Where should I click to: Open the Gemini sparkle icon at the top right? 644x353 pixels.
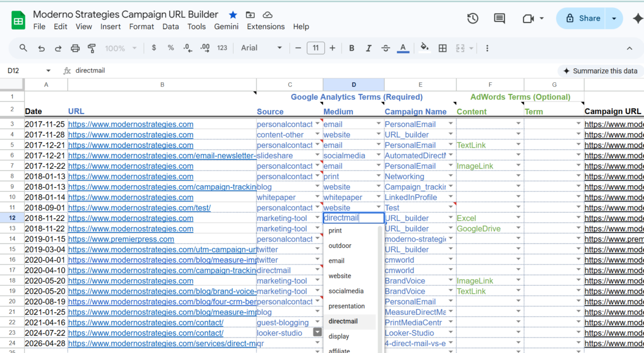(638, 18)
